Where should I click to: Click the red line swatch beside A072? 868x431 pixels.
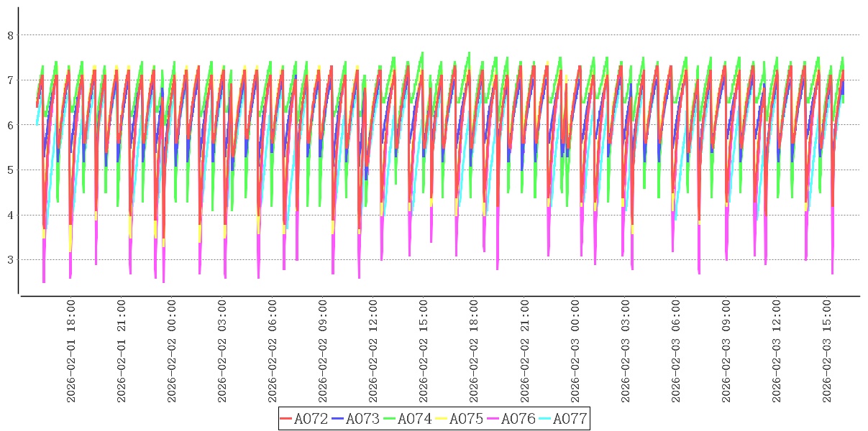click(286, 419)
